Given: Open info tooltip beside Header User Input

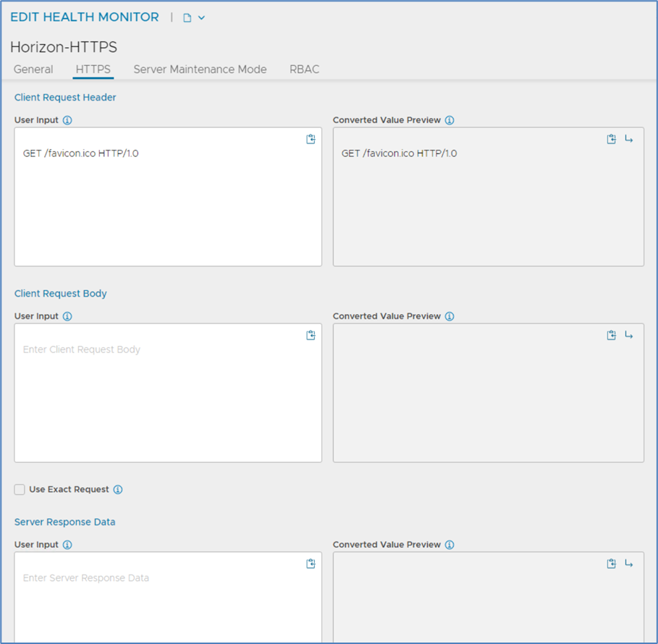Looking at the screenshot, I should [x=67, y=120].
